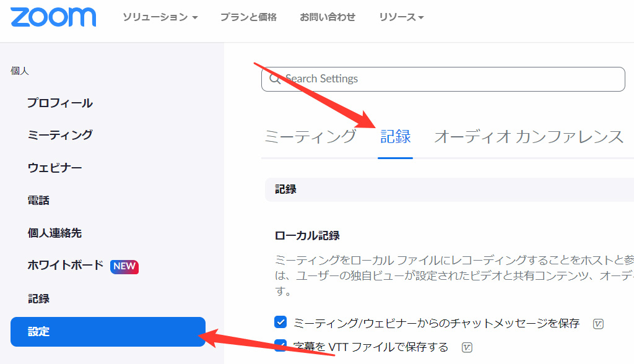This screenshot has width=634, height=364.
Task: Click the icon beside the VTT caption option
Action: tap(467, 347)
